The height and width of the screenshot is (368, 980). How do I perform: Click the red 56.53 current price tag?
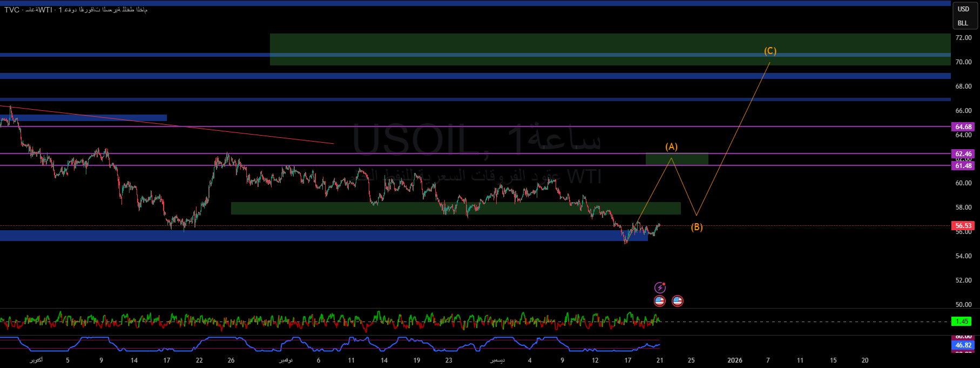[x=963, y=226]
